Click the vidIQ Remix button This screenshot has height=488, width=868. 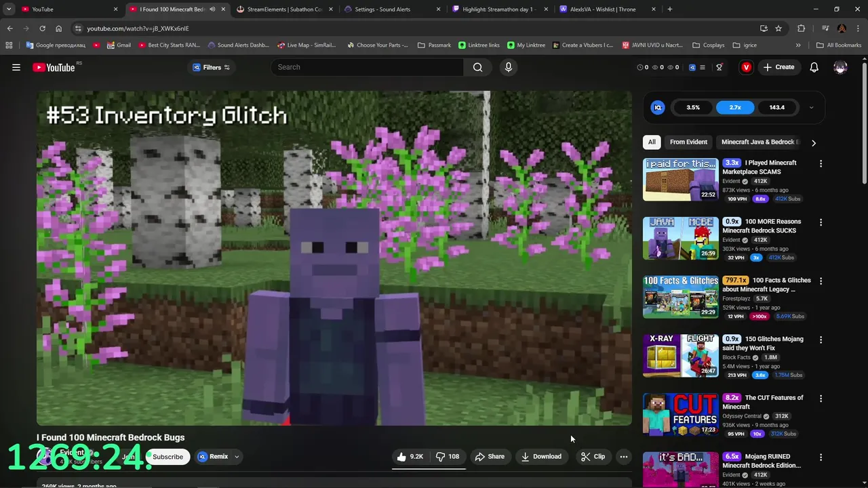(213, 457)
